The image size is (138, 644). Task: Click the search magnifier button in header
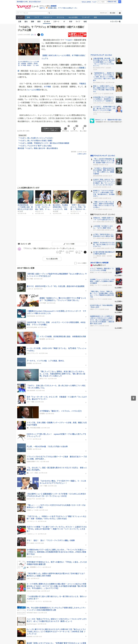point(120,2)
